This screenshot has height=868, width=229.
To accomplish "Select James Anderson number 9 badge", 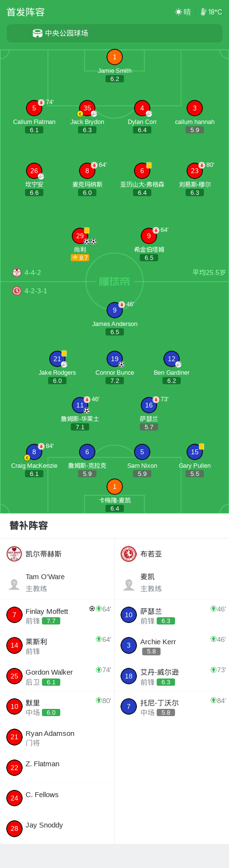I will click(115, 310).
